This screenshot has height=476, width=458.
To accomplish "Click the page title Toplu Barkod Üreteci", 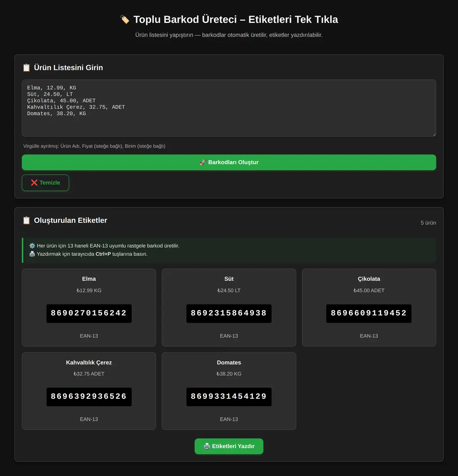I will click(236, 19).
